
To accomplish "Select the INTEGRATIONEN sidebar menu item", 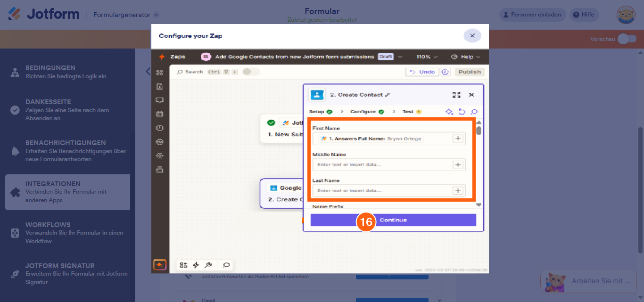I will click(x=67, y=192).
